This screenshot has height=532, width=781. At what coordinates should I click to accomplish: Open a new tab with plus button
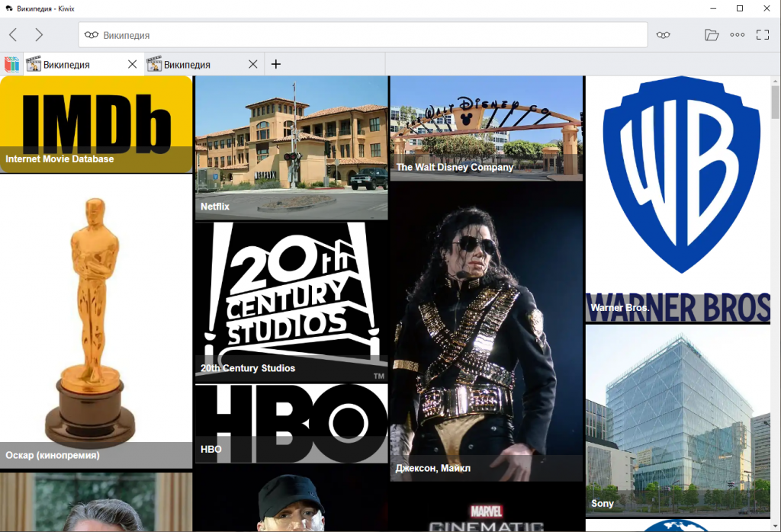coord(276,64)
